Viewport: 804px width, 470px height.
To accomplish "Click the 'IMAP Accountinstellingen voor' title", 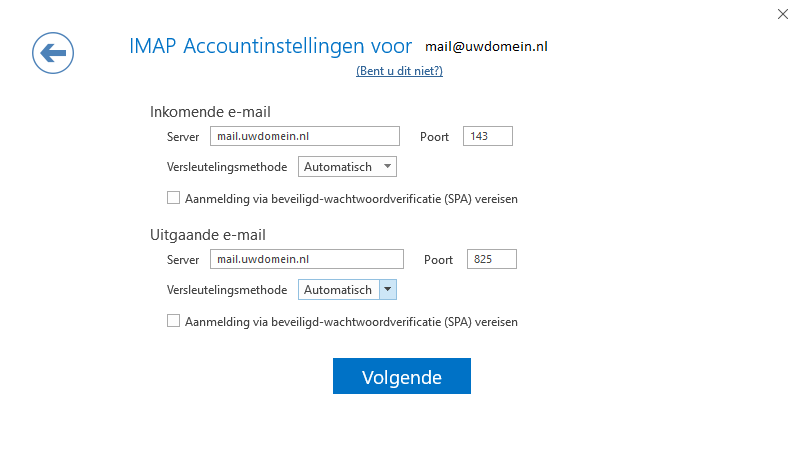I will coord(270,46).
